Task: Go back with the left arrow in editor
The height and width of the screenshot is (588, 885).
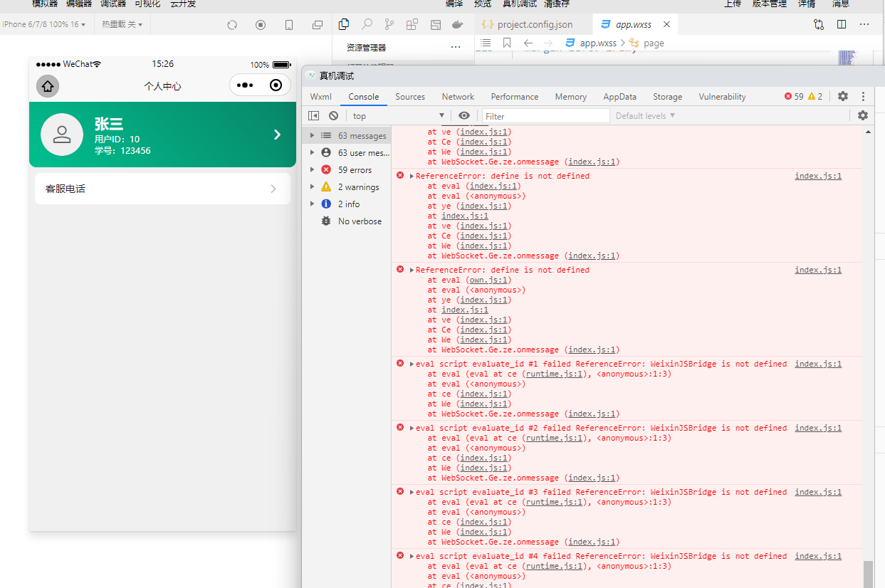Action: pyautogui.click(x=528, y=43)
